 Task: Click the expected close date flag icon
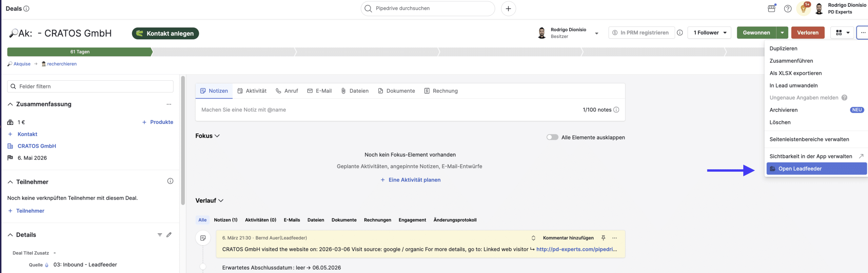click(10, 158)
